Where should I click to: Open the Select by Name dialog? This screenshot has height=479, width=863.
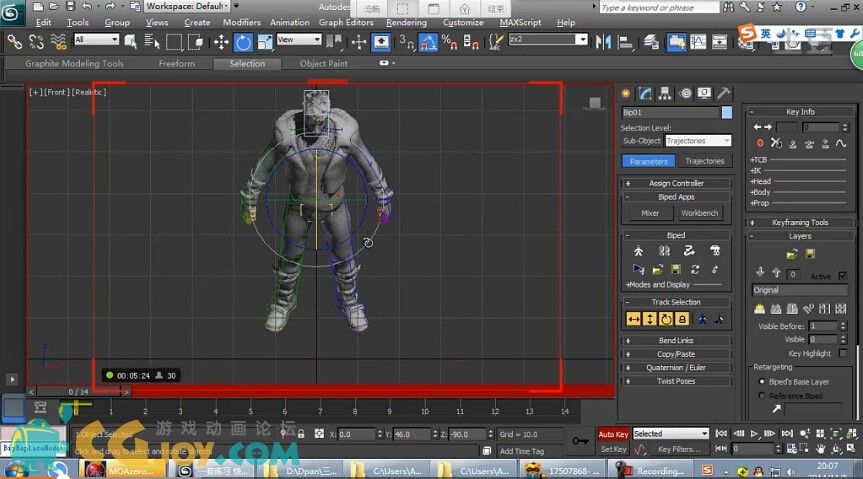tap(151, 42)
